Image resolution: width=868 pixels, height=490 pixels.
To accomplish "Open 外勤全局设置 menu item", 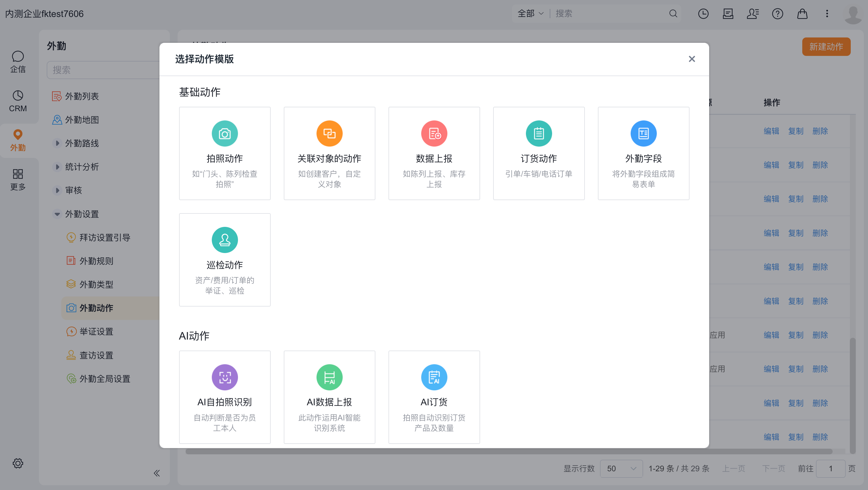I will (98, 379).
